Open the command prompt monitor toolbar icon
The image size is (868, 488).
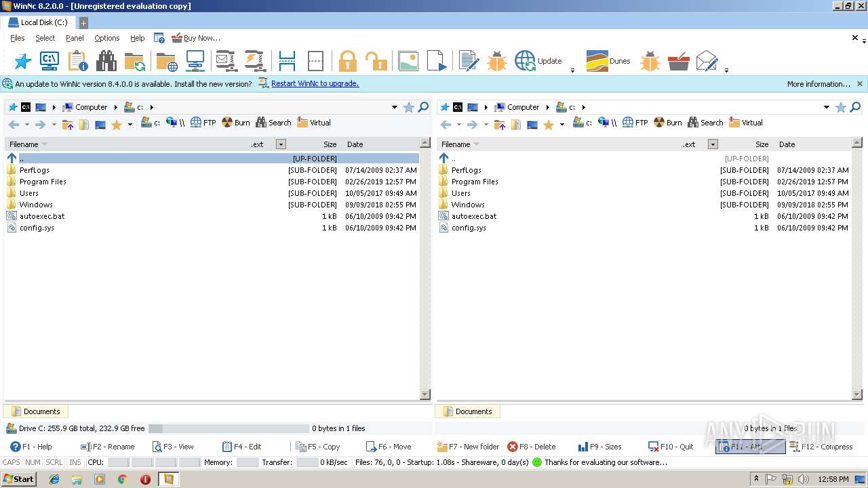click(50, 61)
